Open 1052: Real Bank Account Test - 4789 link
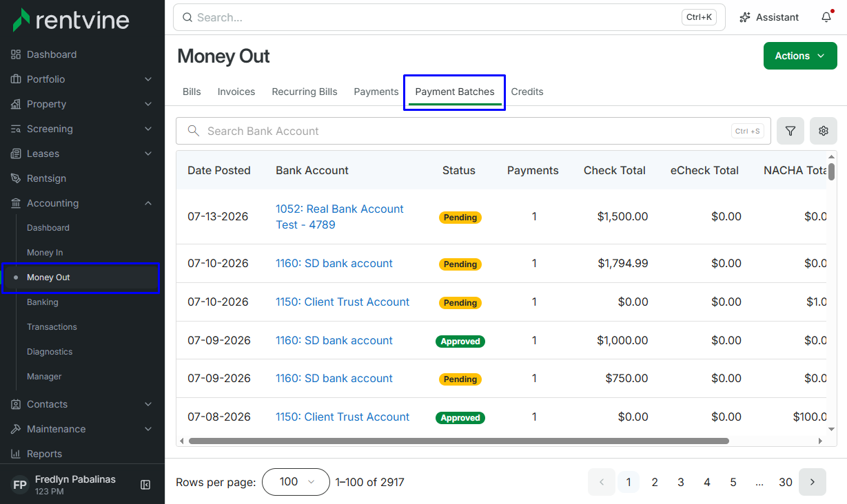 click(340, 217)
